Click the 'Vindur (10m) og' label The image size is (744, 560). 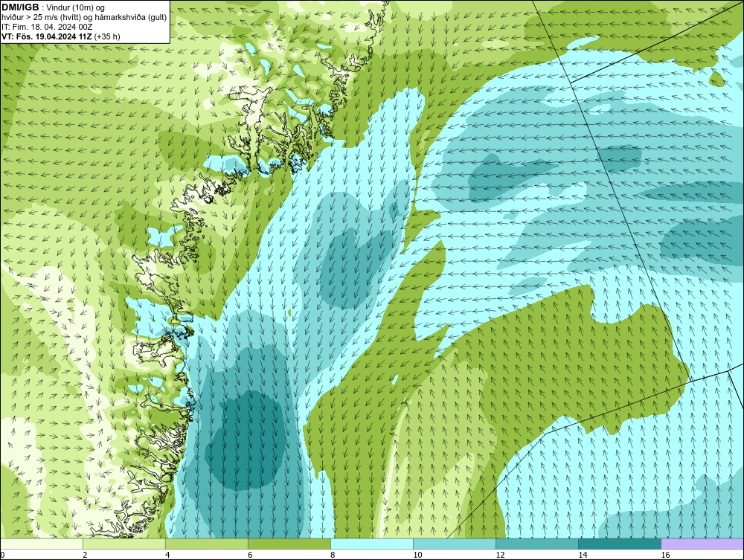tap(77, 7)
